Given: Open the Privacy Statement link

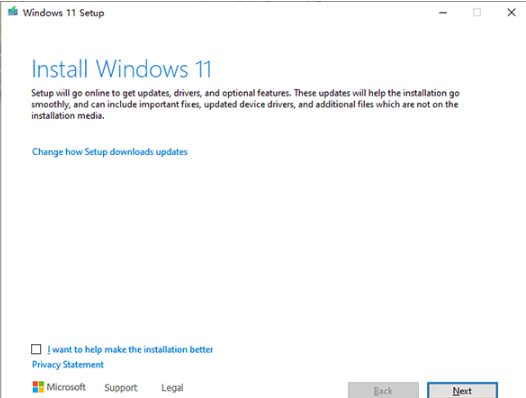Looking at the screenshot, I should 68,364.
